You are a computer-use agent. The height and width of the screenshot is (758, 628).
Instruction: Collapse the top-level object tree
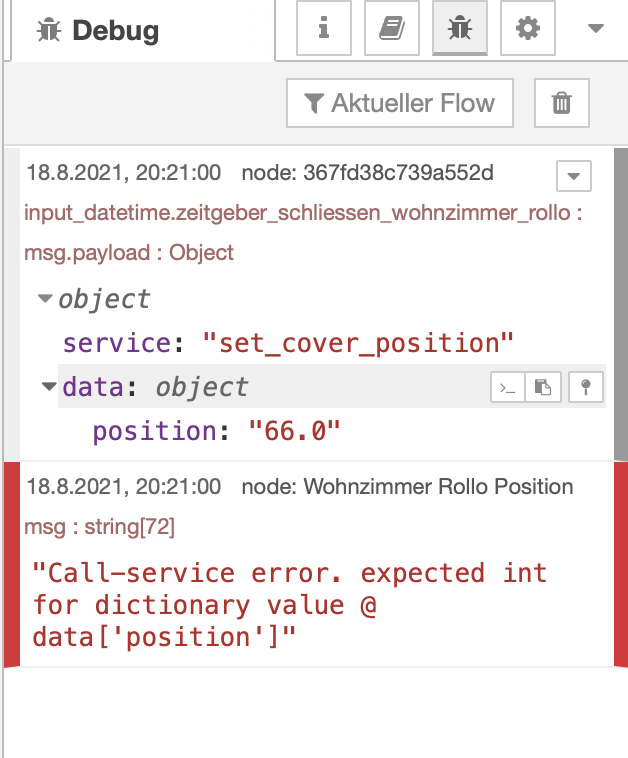pos(45,299)
